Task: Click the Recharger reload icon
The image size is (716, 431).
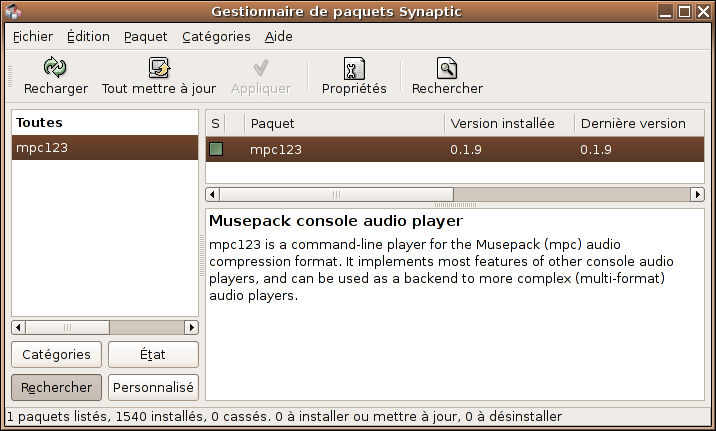Action: (x=55, y=68)
